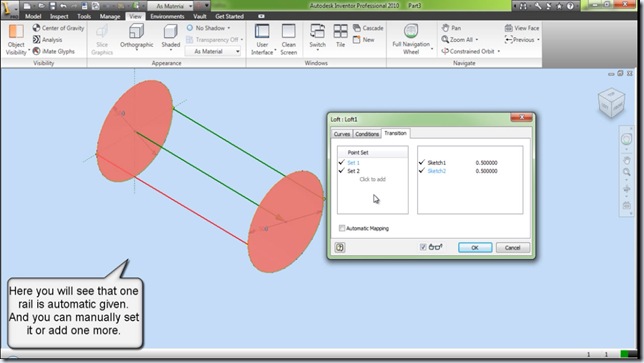The image size is (644, 363).
Task: Select Sketch1 position value 0.500000
Action: point(486,163)
